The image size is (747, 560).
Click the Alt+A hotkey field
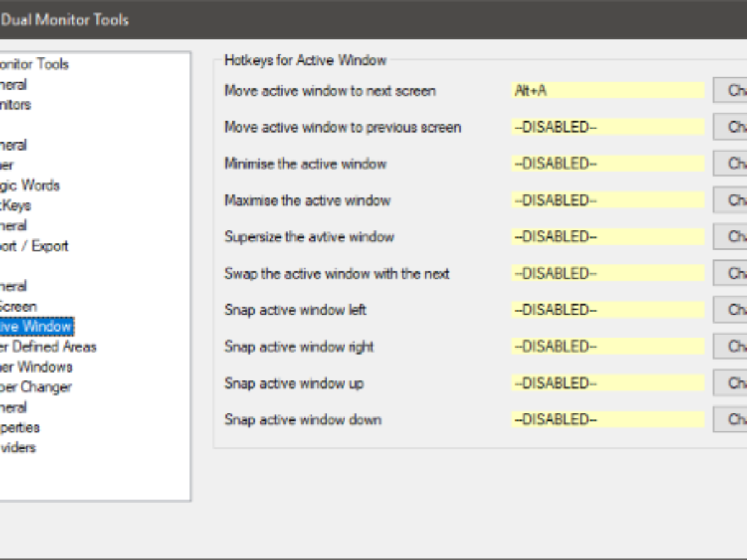pyautogui.click(x=607, y=91)
